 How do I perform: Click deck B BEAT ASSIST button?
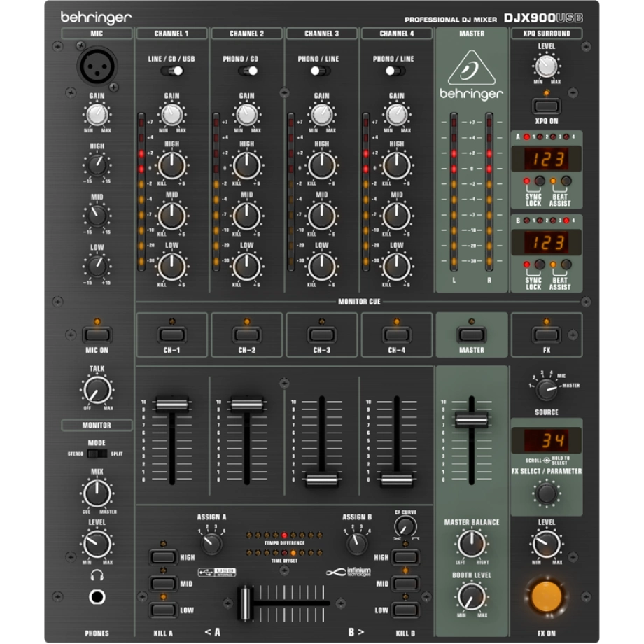[x=566, y=265]
